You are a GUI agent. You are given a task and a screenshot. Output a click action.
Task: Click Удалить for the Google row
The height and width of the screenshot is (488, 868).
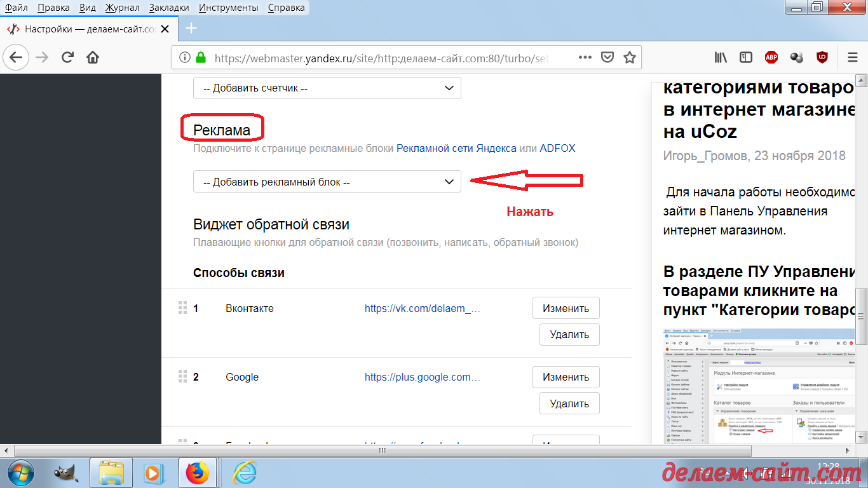(x=569, y=403)
